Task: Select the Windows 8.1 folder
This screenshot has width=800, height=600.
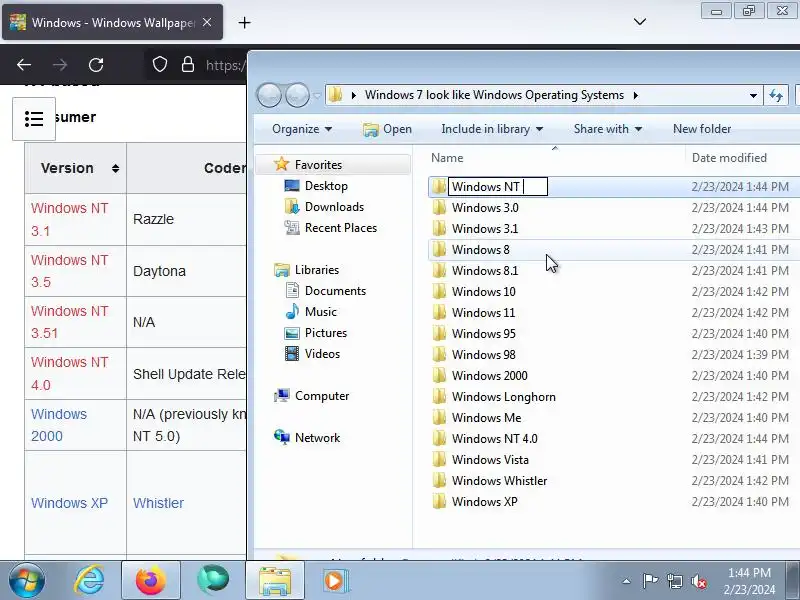Action: (x=485, y=270)
